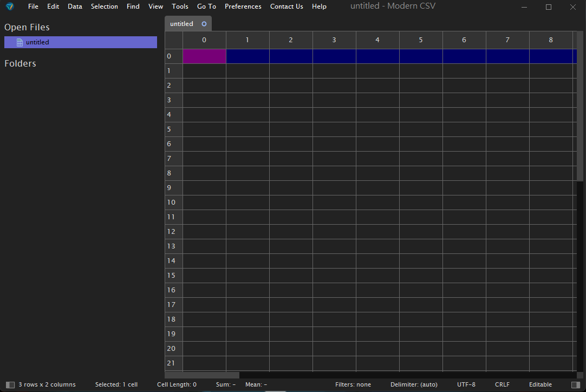Open the Data menu
Image resolution: width=586 pixels, height=392 pixels.
point(75,6)
